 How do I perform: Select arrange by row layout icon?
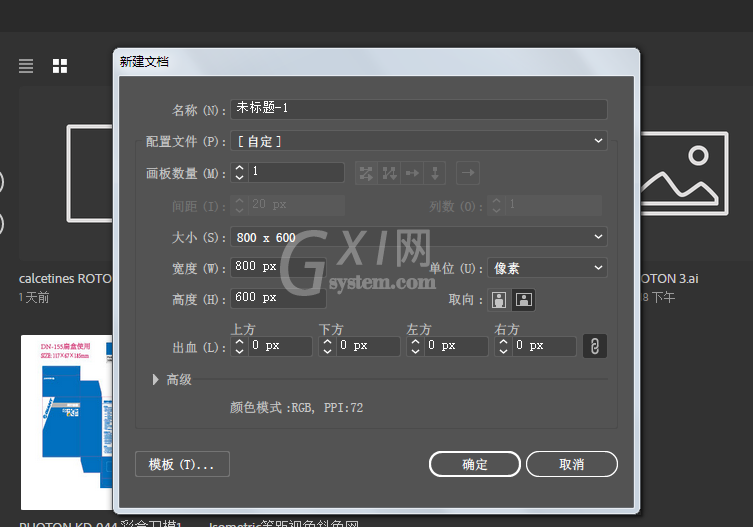click(x=412, y=173)
